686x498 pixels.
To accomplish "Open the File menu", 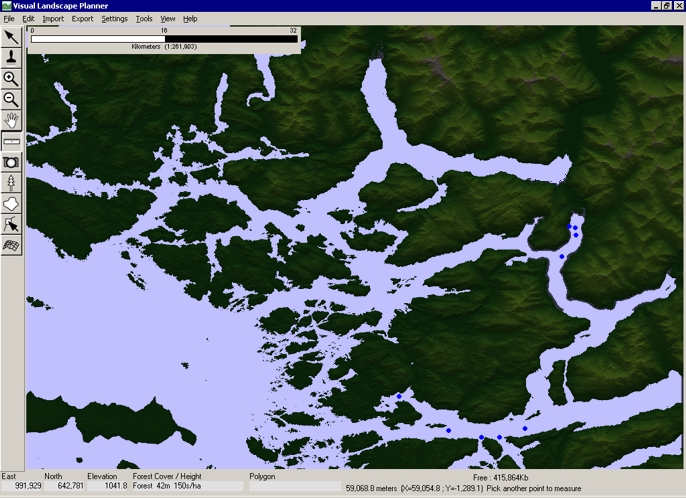I will pyautogui.click(x=9, y=19).
